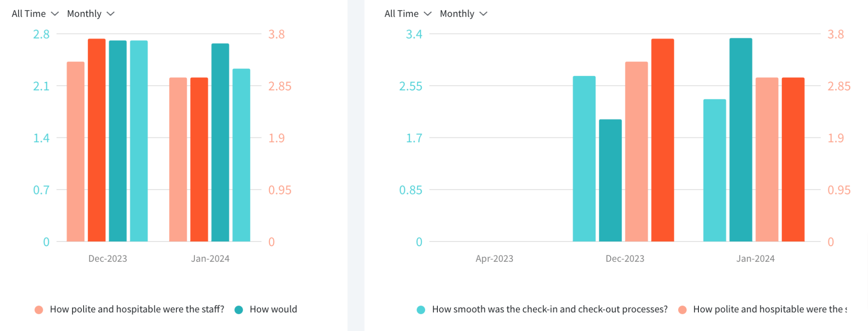
Task: Open the left chart's 'All Time' dropdown
Action: tap(34, 14)
